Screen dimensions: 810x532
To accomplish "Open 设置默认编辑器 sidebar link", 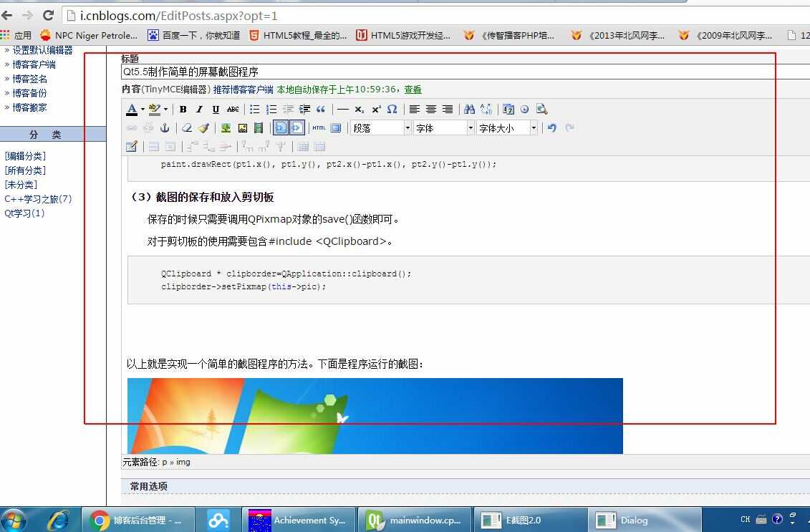I will 42,50.
